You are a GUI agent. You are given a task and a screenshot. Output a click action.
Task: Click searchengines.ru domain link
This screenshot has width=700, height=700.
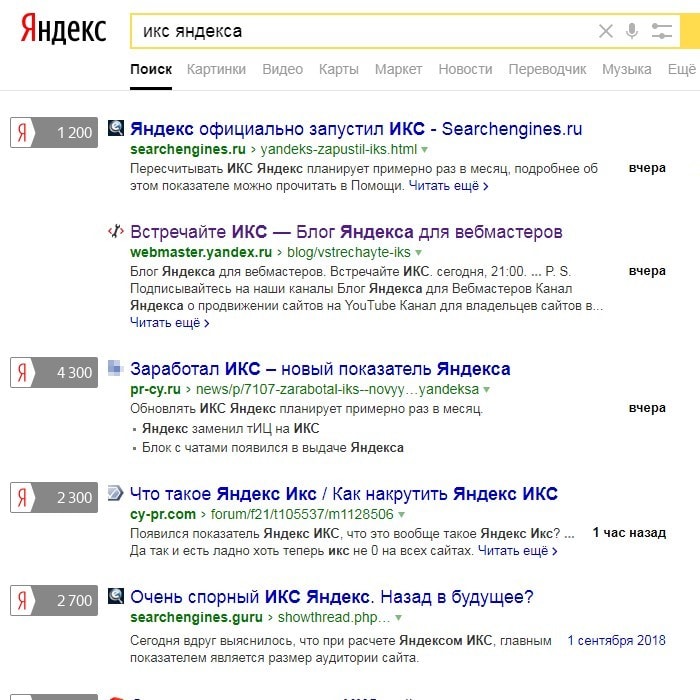click(188, 149)
